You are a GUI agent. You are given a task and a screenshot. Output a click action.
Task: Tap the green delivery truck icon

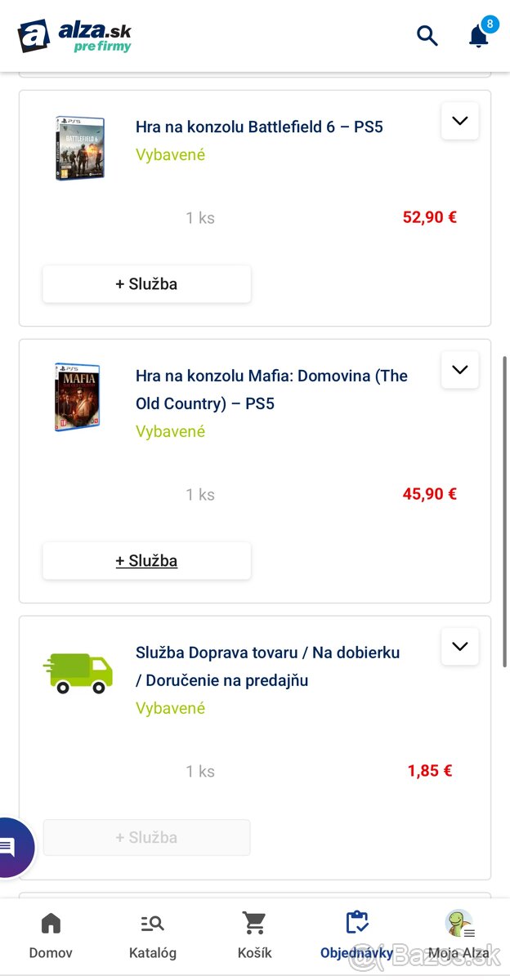point(78,673)
